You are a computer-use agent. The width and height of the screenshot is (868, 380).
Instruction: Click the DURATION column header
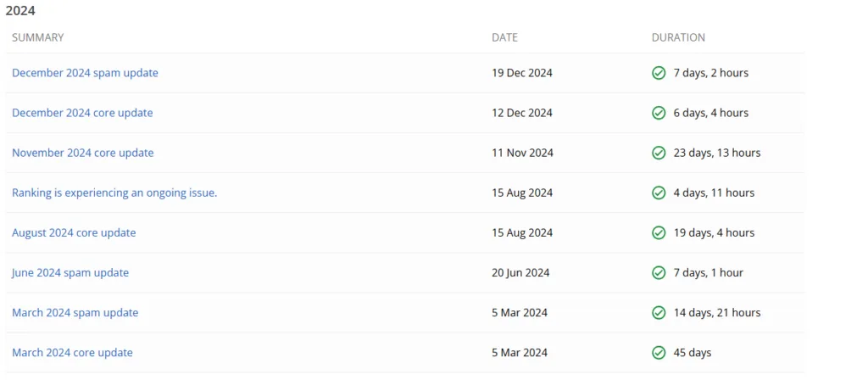tap(678, 37)
